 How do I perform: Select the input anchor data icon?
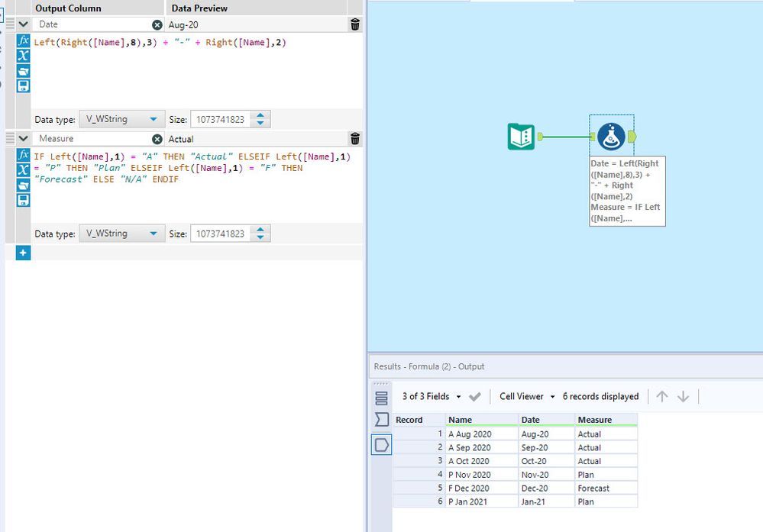tap(382, 419)
